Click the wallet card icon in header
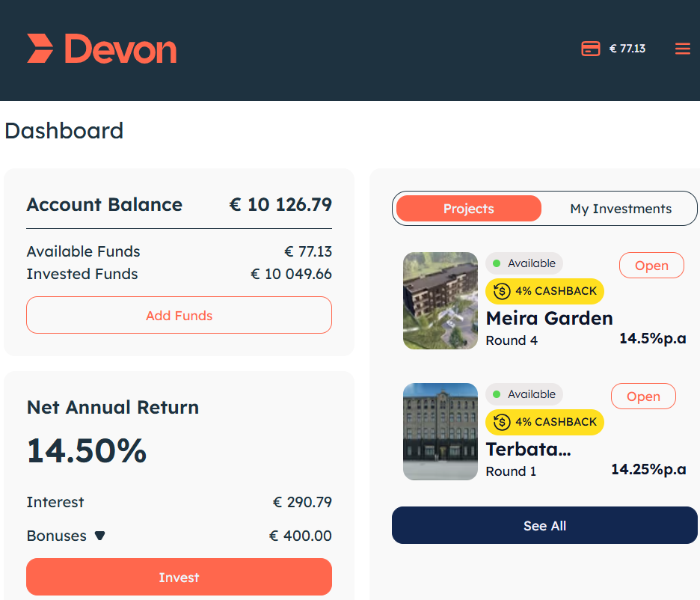Viewport: 700px width, 600px height. click(590, 48)
